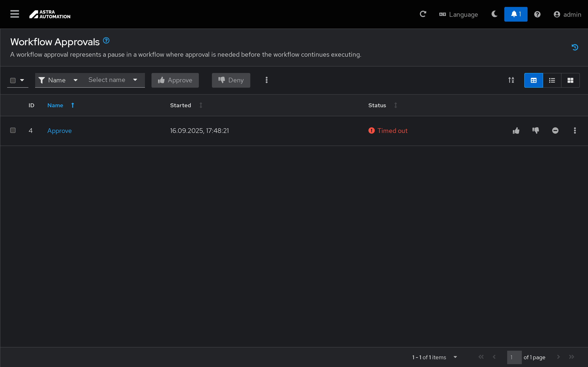Click the activity history icon
Screen dimensions: 588x367
click(x=575, y=47)
